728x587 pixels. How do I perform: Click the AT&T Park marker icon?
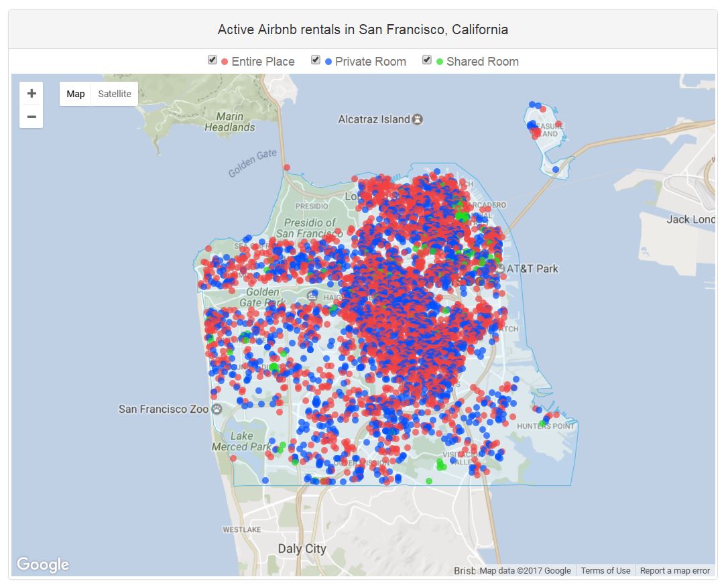pos(499,268)
